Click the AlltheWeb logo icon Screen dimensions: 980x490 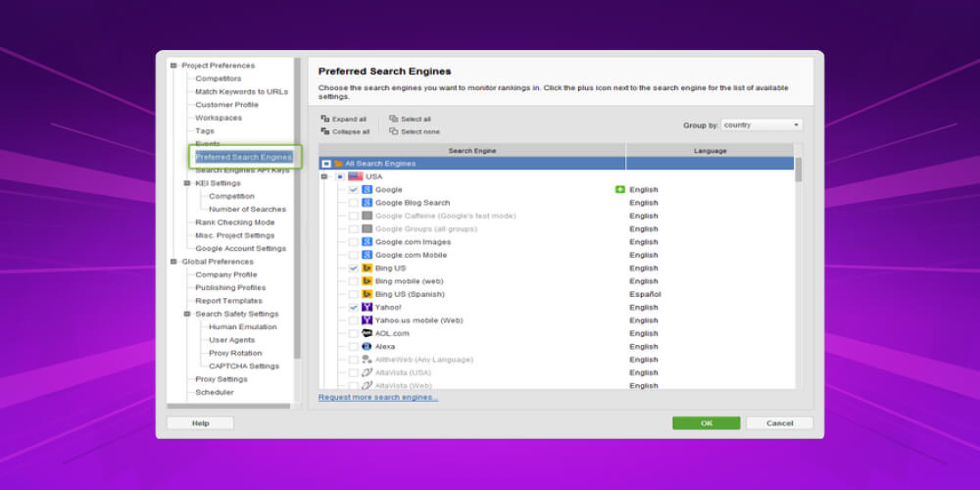(x=367, y=360)
